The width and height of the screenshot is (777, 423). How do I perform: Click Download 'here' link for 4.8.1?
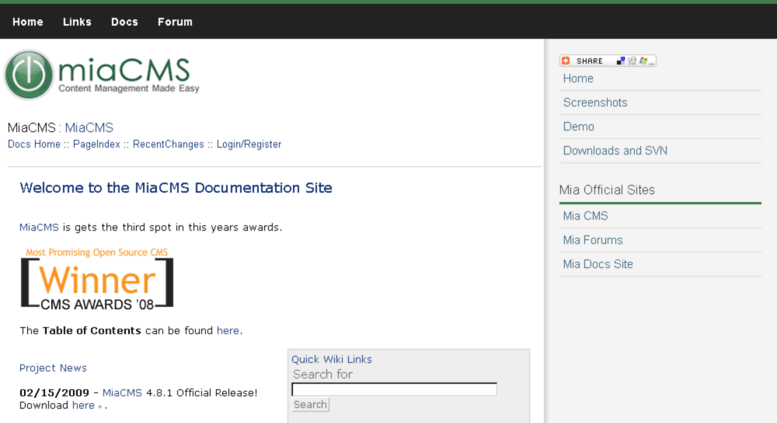coord(83,405)
